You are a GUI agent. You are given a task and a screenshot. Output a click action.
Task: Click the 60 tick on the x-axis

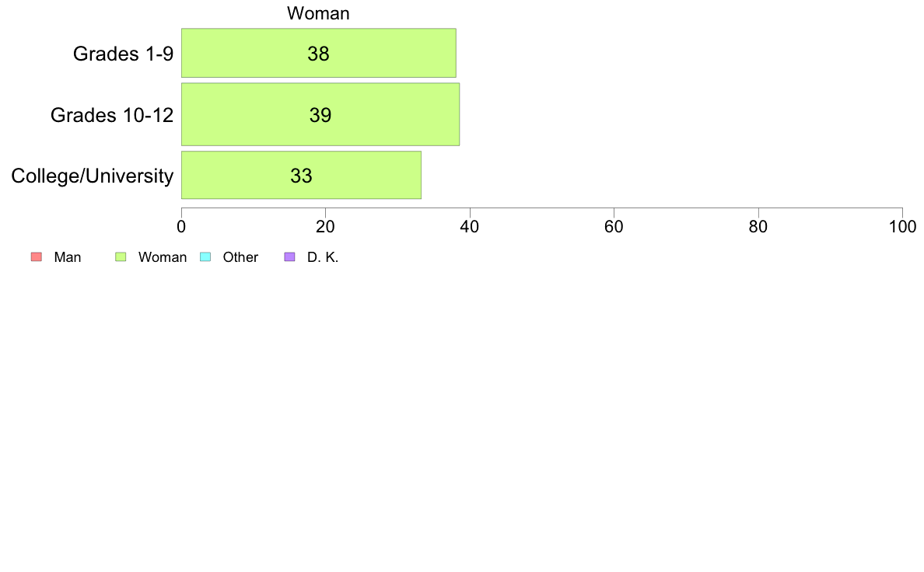(614, 227)
